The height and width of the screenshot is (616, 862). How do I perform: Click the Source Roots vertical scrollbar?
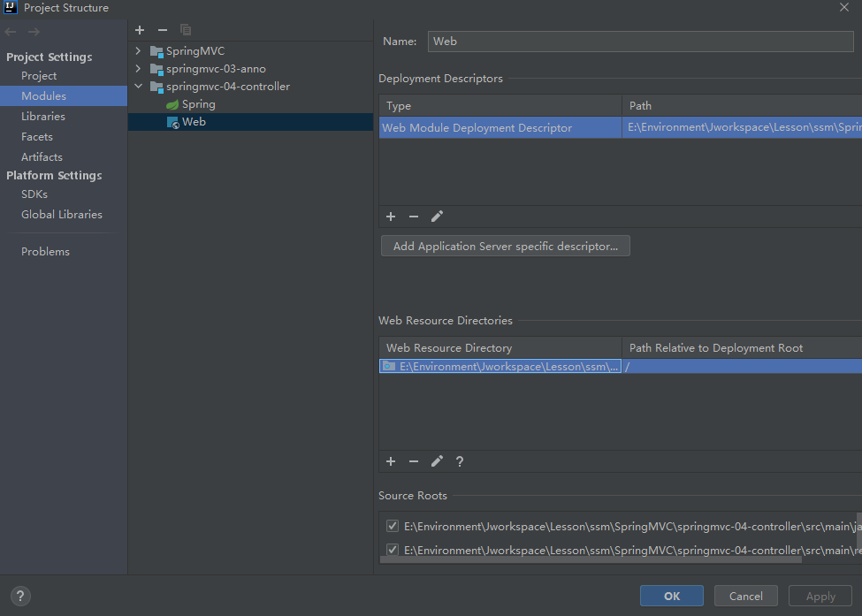pos(859,531)
